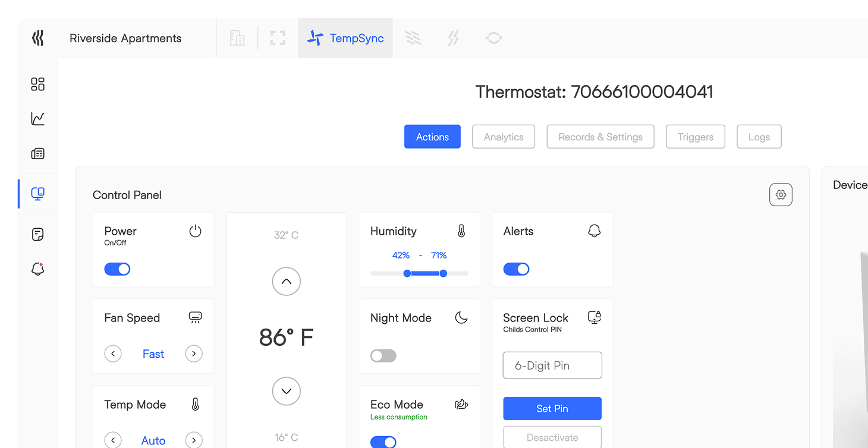Disable the Alerts toggle
This screenshot has height=448, width=868.
pyautogui.click(x=516, y=269)
